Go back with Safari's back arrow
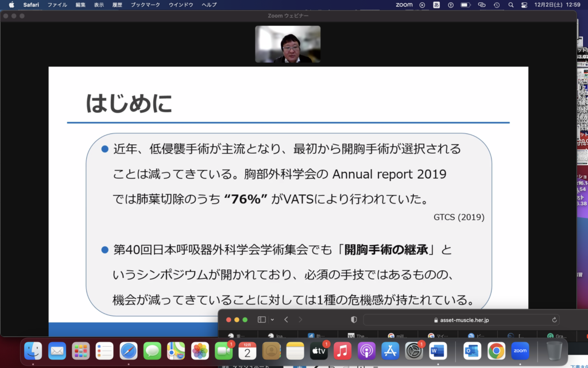This screenshot has height=368, width=588. 286,320
